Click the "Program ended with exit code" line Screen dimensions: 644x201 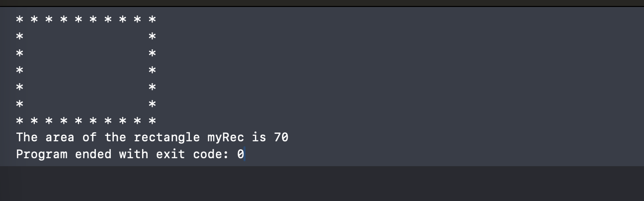coord(130,154)
